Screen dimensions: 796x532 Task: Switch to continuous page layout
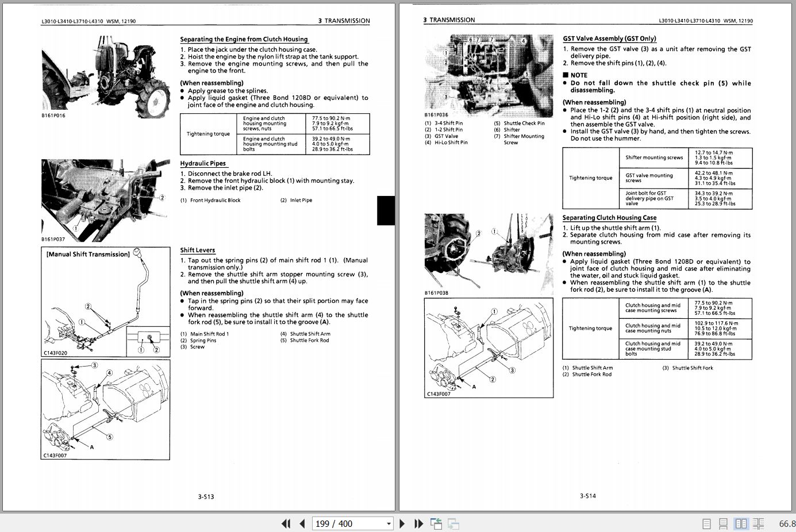point(724,523)
